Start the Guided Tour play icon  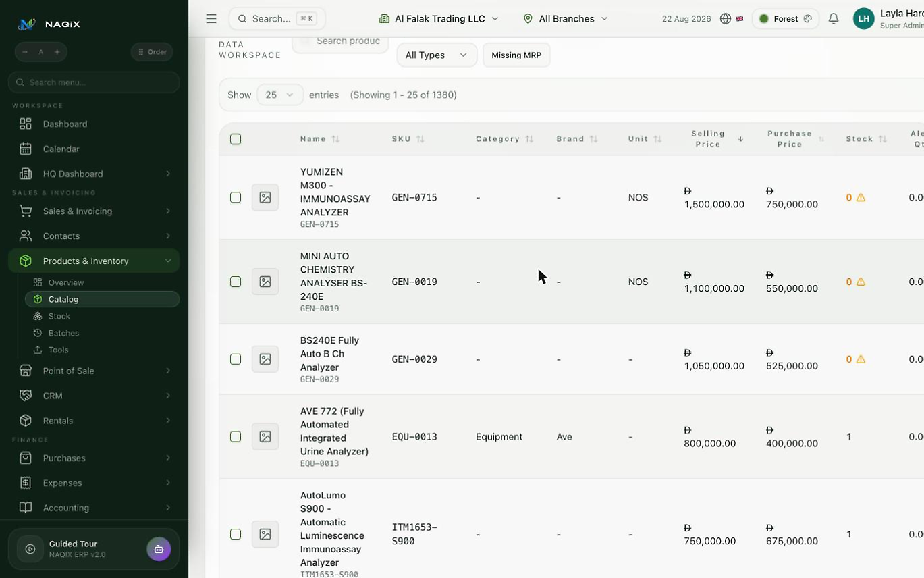coord(30,549)
